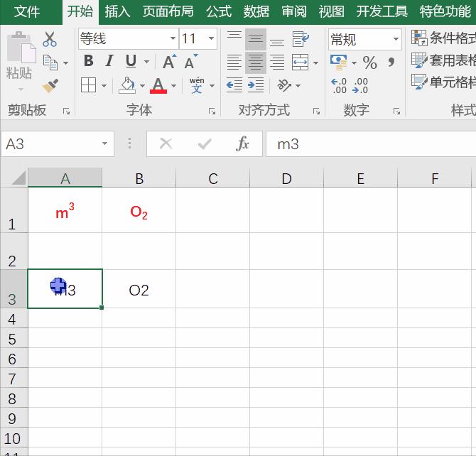476x456 pixels.
Task: Select cell B1 containing O₂
Action: pyautogui.click(x=139, y=210)
